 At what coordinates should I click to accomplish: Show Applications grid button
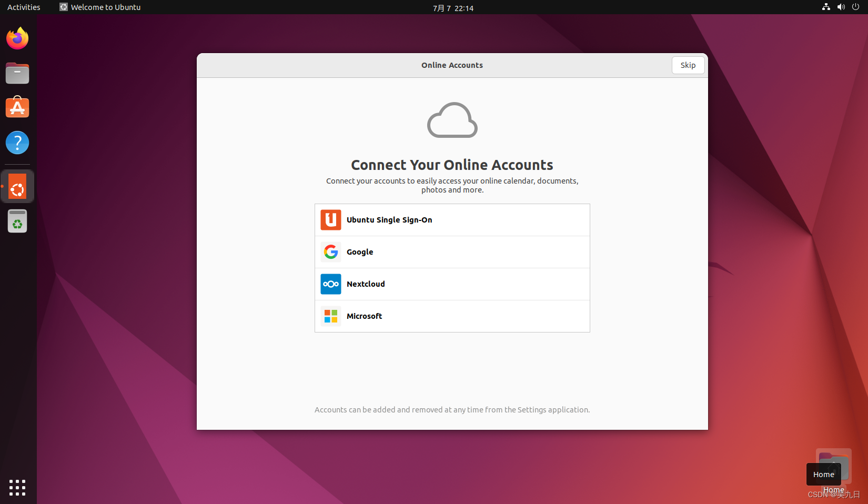coord(17,487)
